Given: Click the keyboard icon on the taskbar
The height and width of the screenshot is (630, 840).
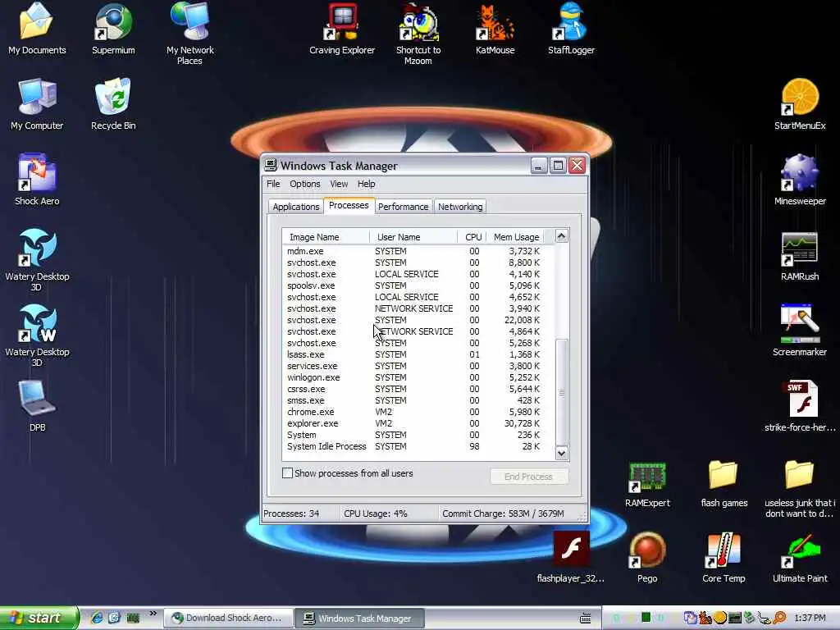Looking at the screenshot, I should coord(586,619).
